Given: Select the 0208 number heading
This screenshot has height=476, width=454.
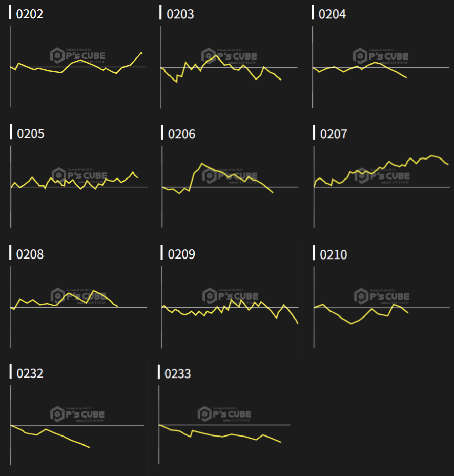Looking at the screenshot, I should [x=30, y=254].
